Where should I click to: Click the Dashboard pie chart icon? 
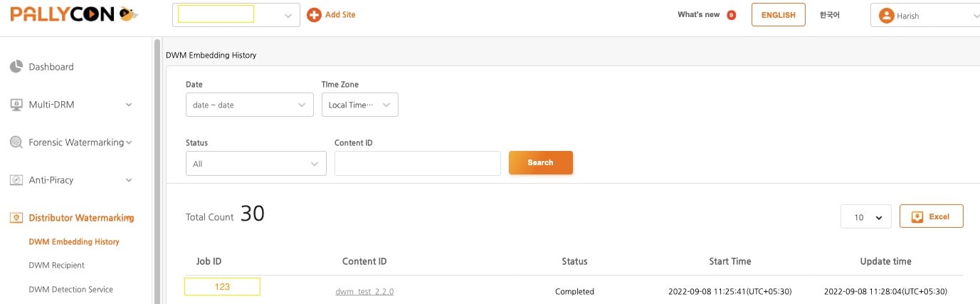point(16,67)
